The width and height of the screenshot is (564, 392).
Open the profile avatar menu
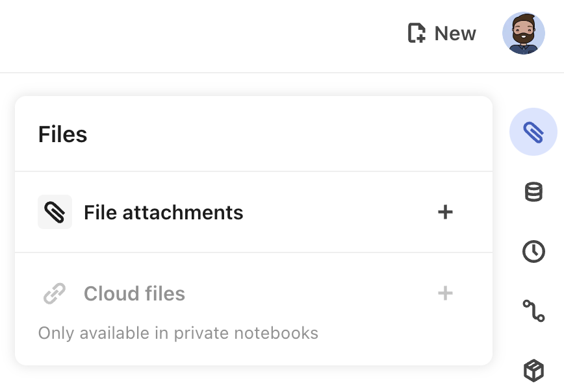click(524, 33)
